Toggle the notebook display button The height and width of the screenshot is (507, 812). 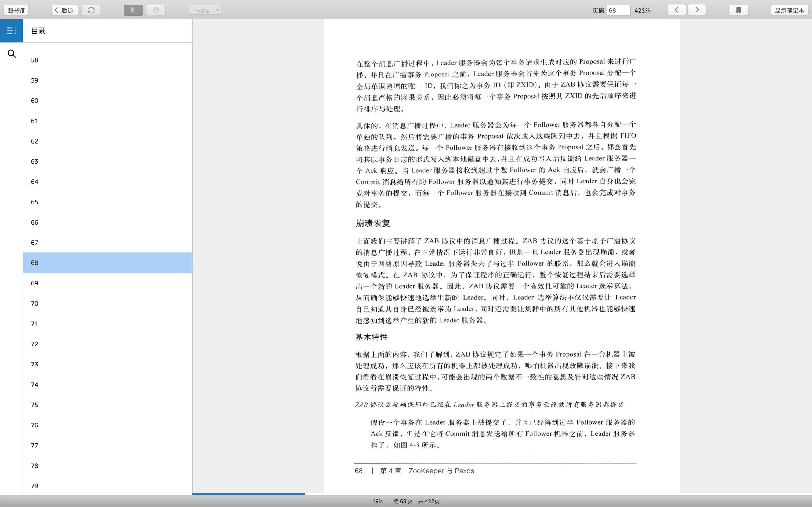pyautogui.click(x=789, y=10)
